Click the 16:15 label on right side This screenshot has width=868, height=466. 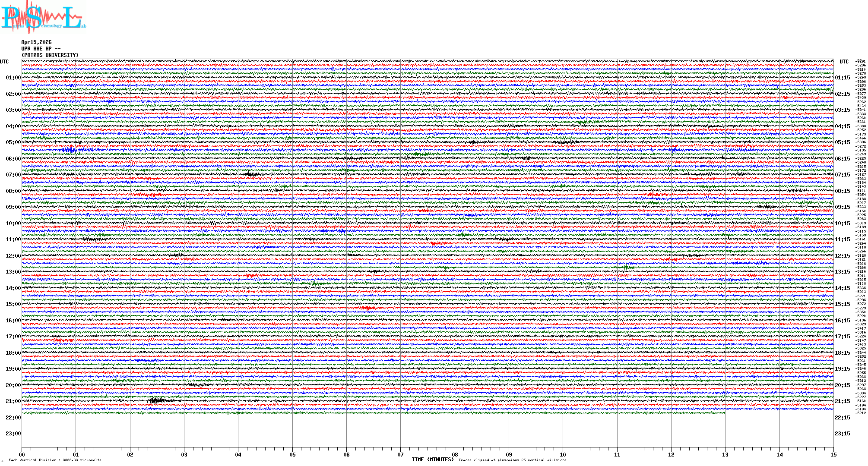click(842, 321)
